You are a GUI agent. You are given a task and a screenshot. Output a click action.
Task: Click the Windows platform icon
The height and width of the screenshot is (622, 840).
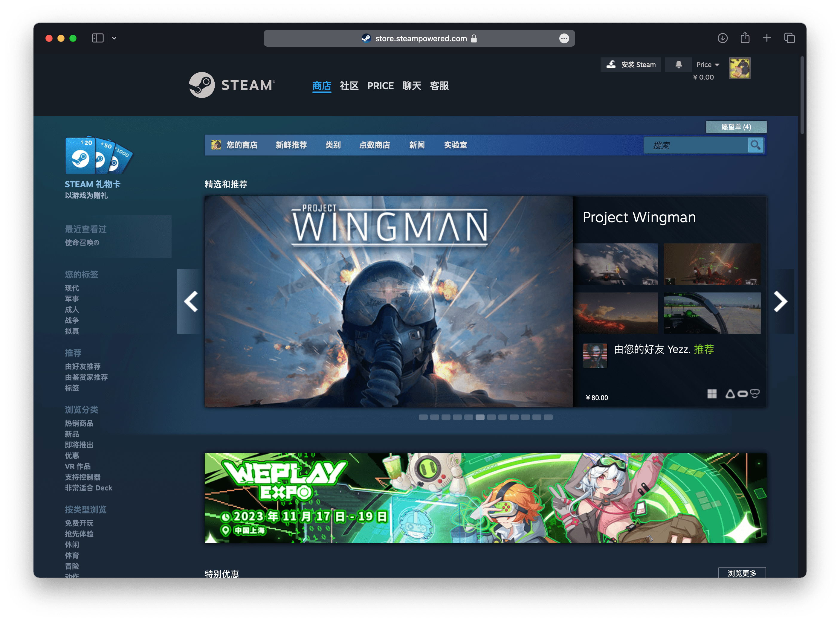tap(712, 394)
